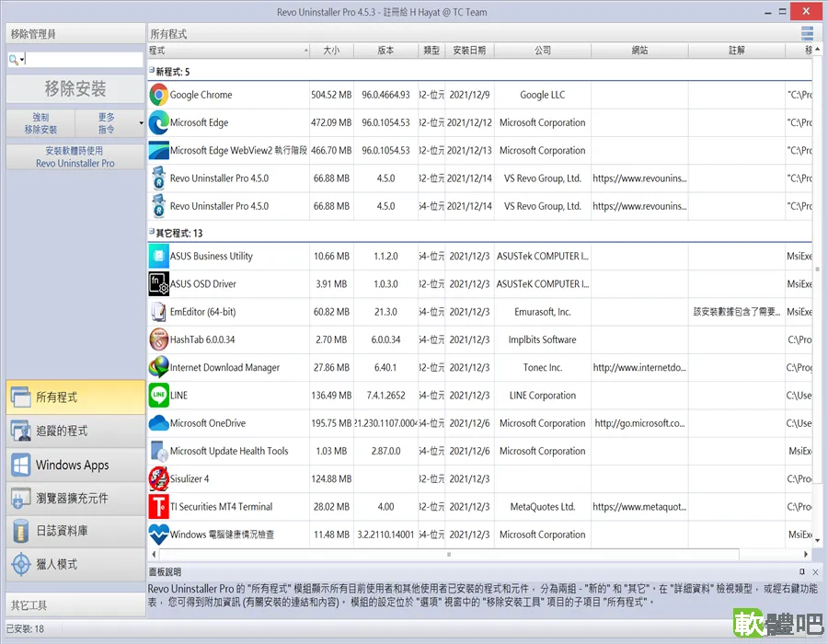Screen dimensions: 828x644
Task: Click 安裝軟體時使用 Revo Uninstaller Pro
Action: point(75,156)
